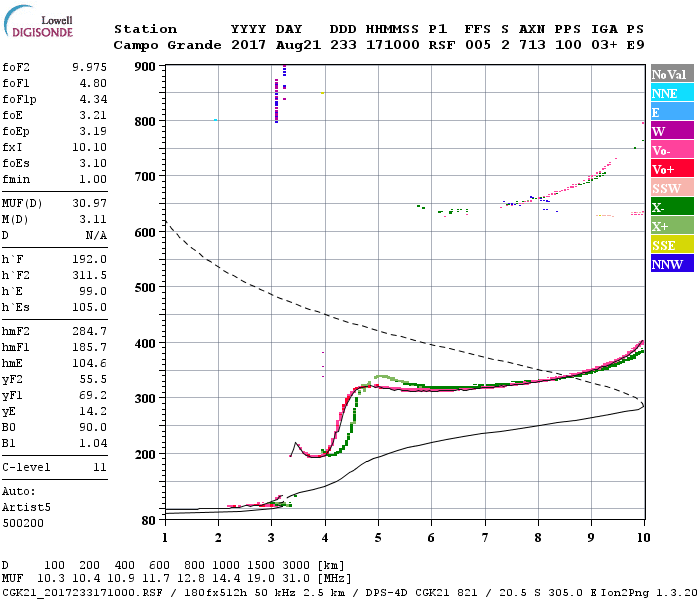Click the 5 MHz frequency axis label
Viewport: 700px width, 600px height.
pos(378,538)
